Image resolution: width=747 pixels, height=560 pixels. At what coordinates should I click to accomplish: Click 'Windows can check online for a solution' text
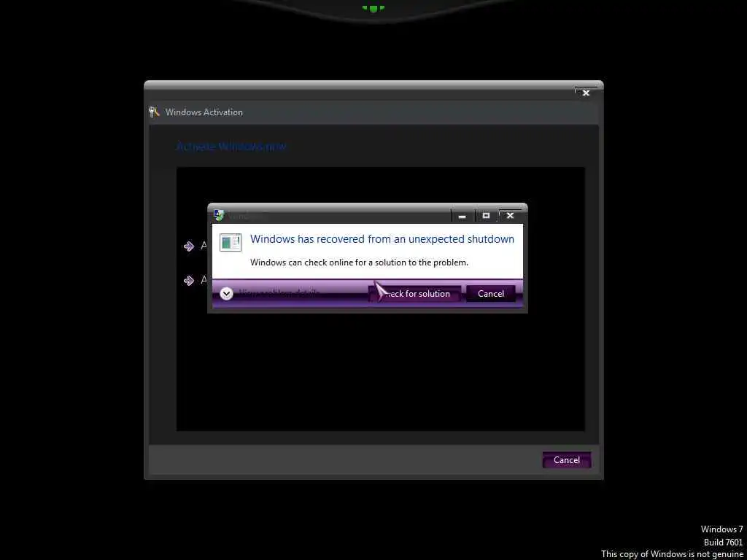pos(359,262)
